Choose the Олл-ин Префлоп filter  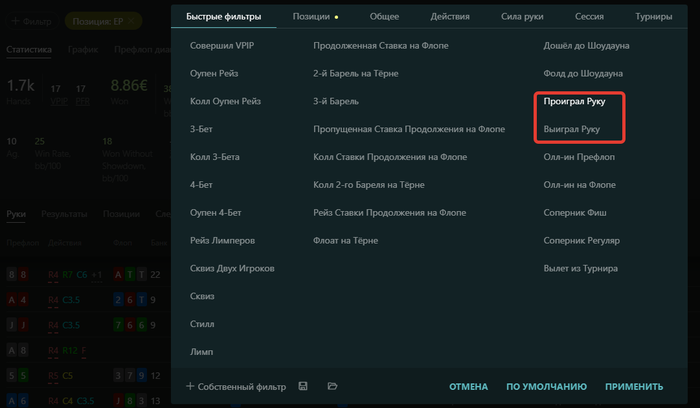pos(579,157)
